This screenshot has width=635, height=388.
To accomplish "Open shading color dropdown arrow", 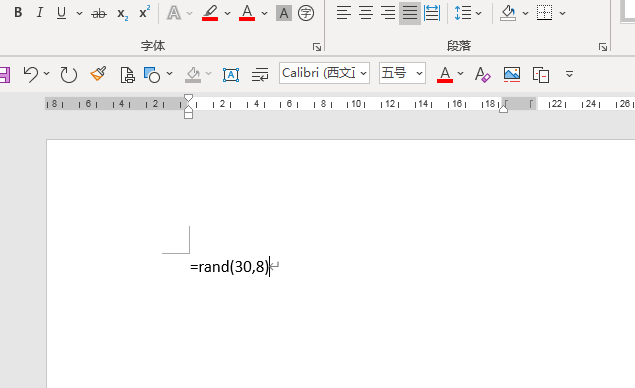I will coord(526,13).
